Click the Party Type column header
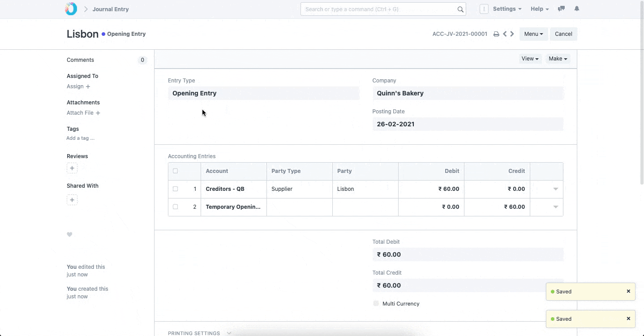Viewport: 644px width, 336px height. pos(300,171)
